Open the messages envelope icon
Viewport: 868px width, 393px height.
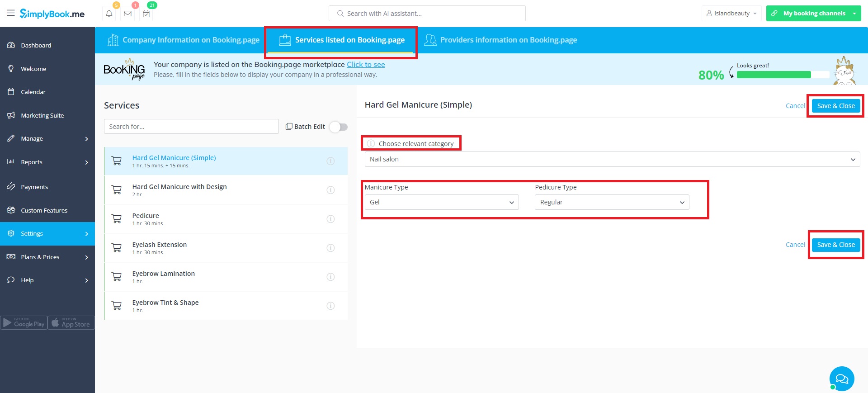pyautogui.click(x=127, y=14)
